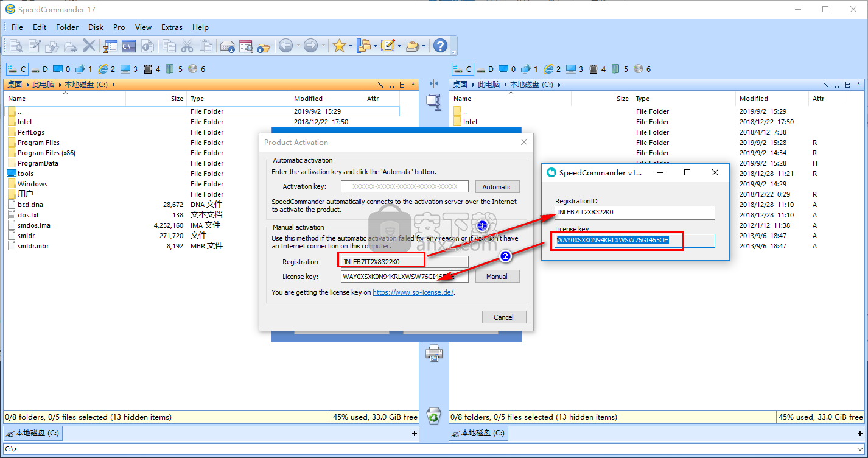The image size is (868, 458).
Task: Open the Folder menu
Action: click(67, 27)
